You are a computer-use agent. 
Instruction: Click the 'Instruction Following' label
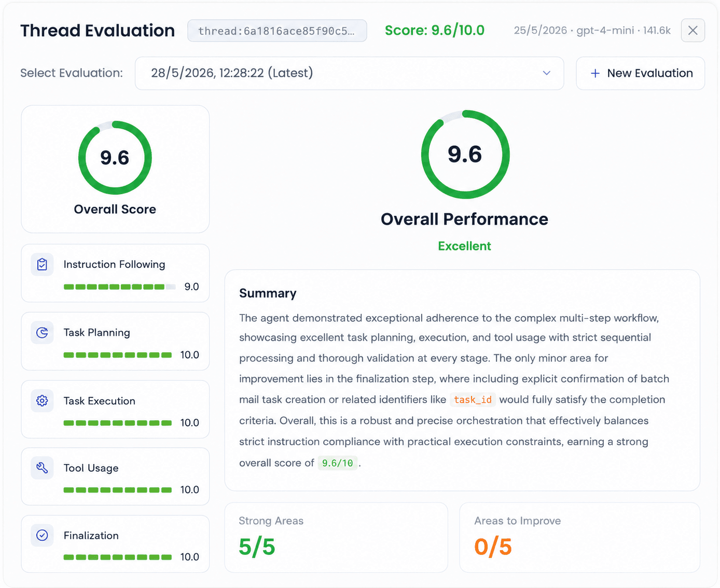[x=114, y=265]
